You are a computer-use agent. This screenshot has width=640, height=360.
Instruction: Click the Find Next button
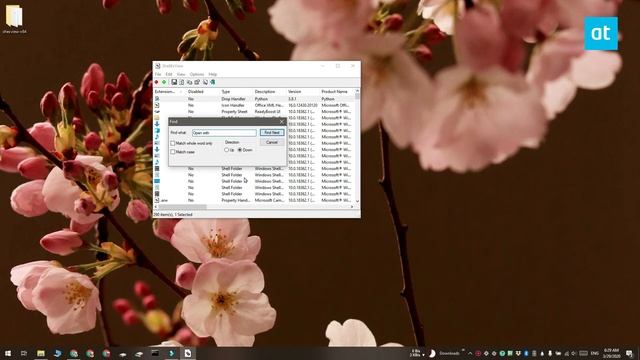pyautogui.click(x=272, y=133)
